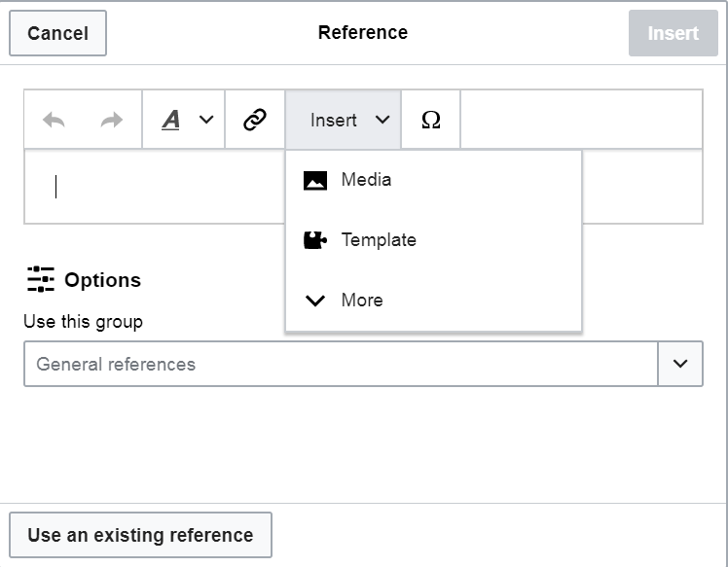The width and height of the screenshot is (728, 567).
Task: Open the group combo box arrow
Action: (x=680, y=364)
